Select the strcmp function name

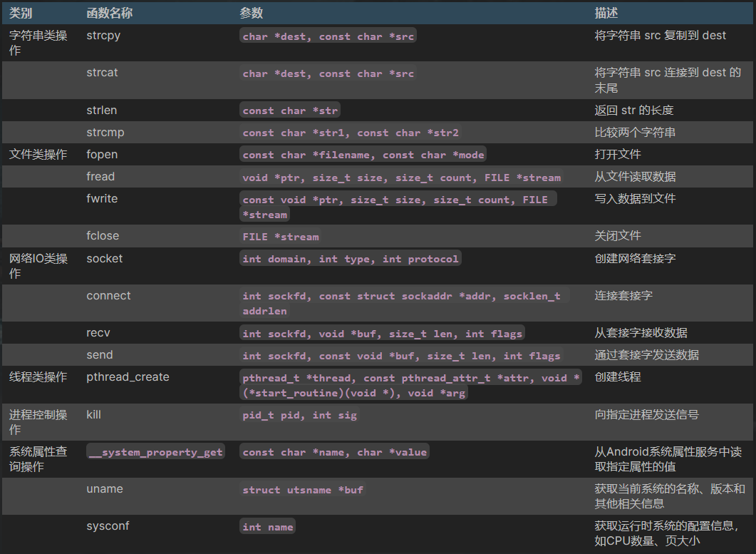point(105,133)
